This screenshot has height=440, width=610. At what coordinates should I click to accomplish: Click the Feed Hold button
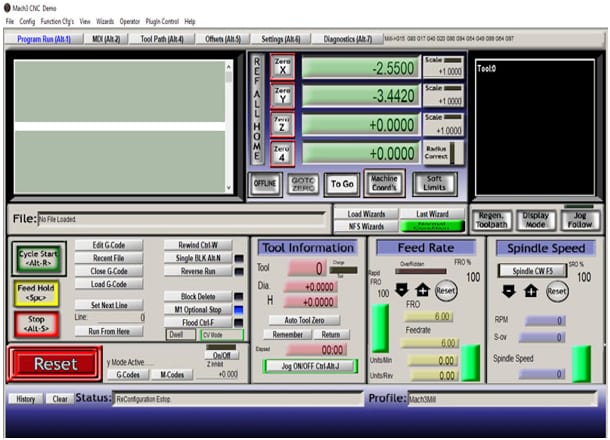click(x=36, y=293)
